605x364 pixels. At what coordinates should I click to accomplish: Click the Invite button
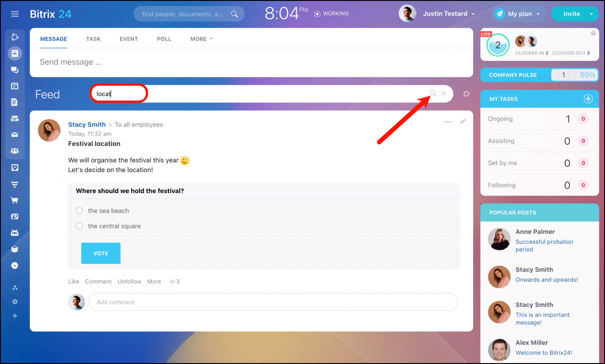pyautogui.click(x=571, y=14)
